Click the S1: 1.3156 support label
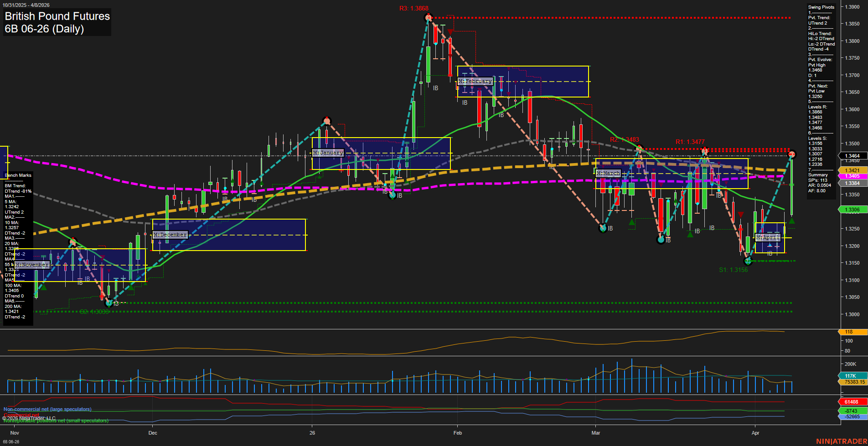The image size is (868, 446). [734, 270]
